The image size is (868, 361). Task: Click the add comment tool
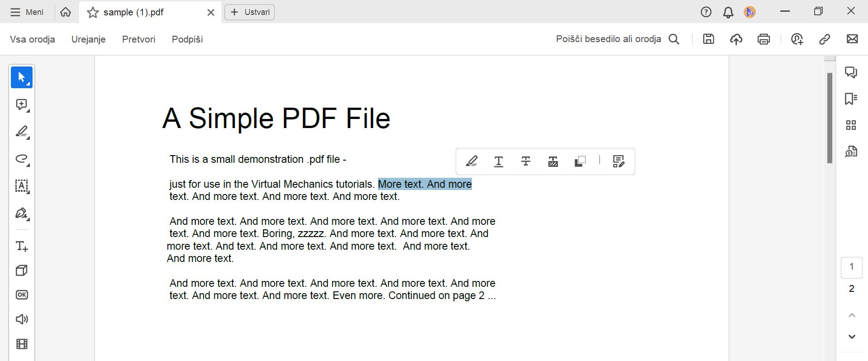click(x=21, y=105)
